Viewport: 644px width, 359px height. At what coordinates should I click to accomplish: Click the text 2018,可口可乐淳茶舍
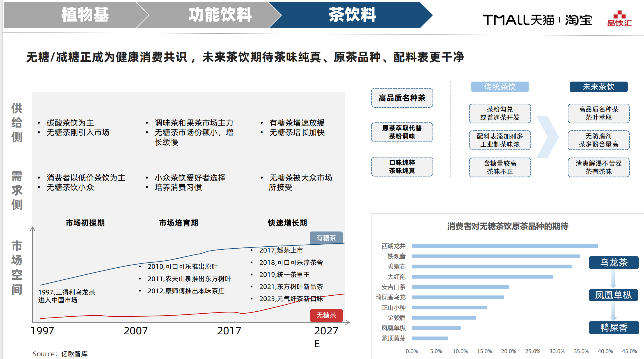[291, 263]
